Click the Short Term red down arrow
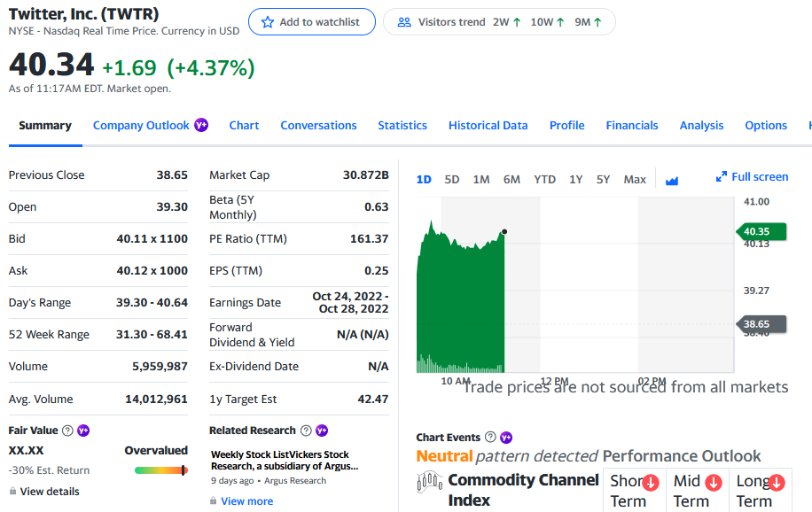 coord(651,483)
